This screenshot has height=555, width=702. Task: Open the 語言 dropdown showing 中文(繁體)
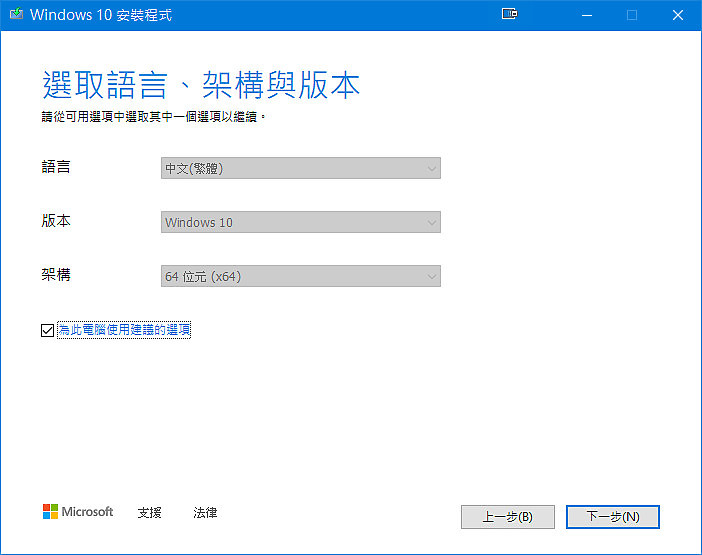coord(301,168)
